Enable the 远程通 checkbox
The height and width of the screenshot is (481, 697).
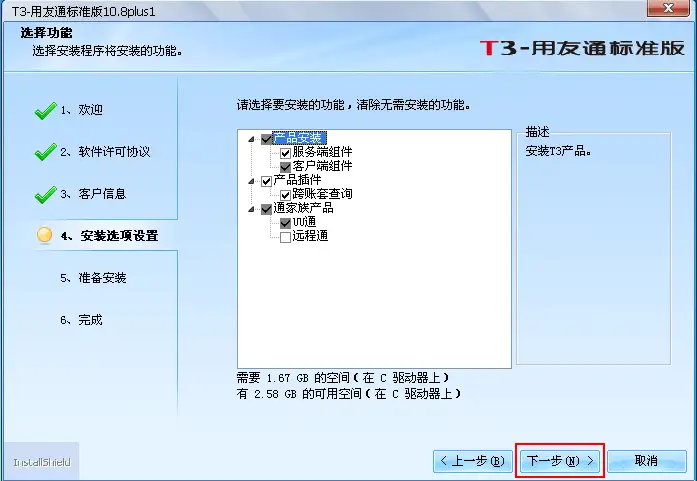(x=285, y=237)
